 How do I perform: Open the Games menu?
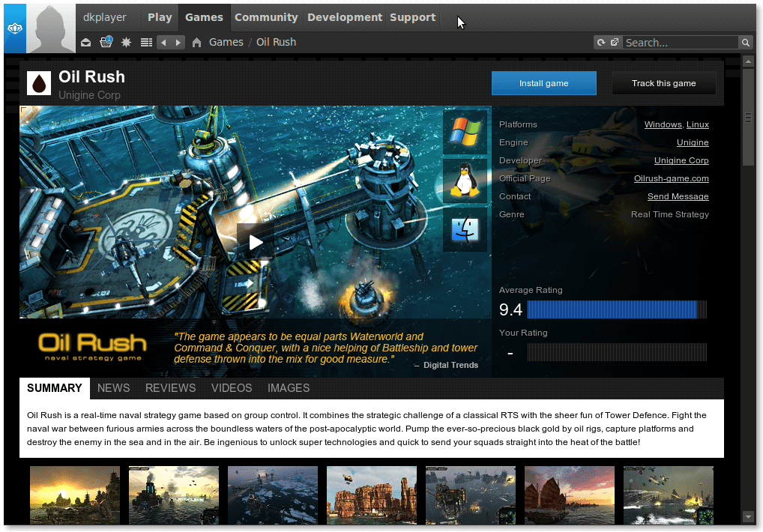click(x=204, y=17)
